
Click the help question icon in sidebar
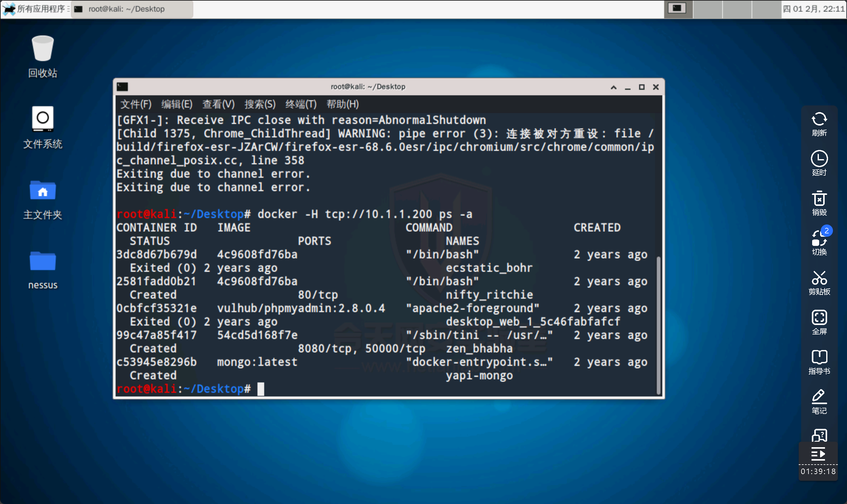819,435
